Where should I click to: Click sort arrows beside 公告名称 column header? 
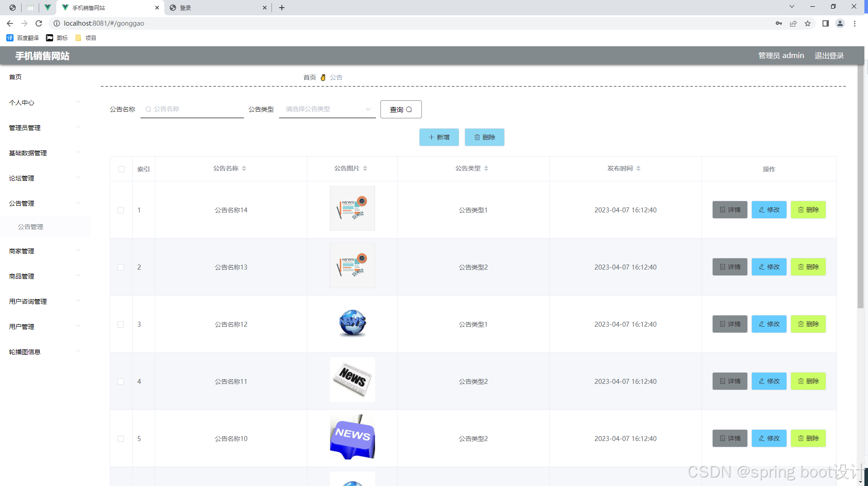coord(244,168)
